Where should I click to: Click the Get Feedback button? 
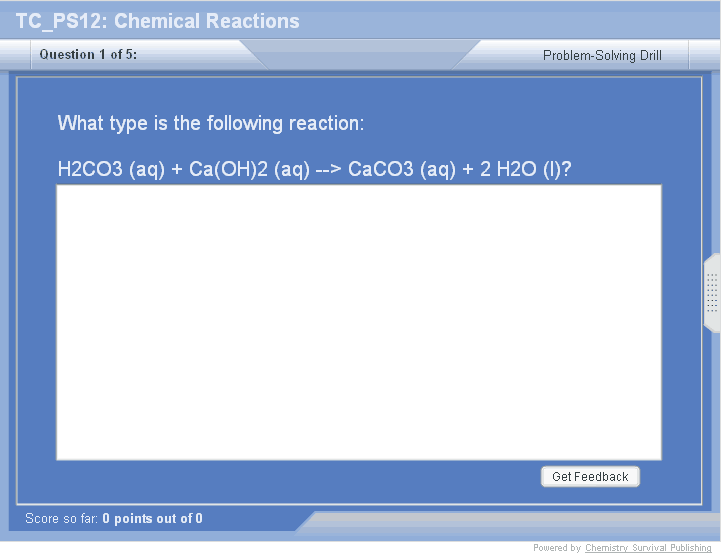pos(590,477)
